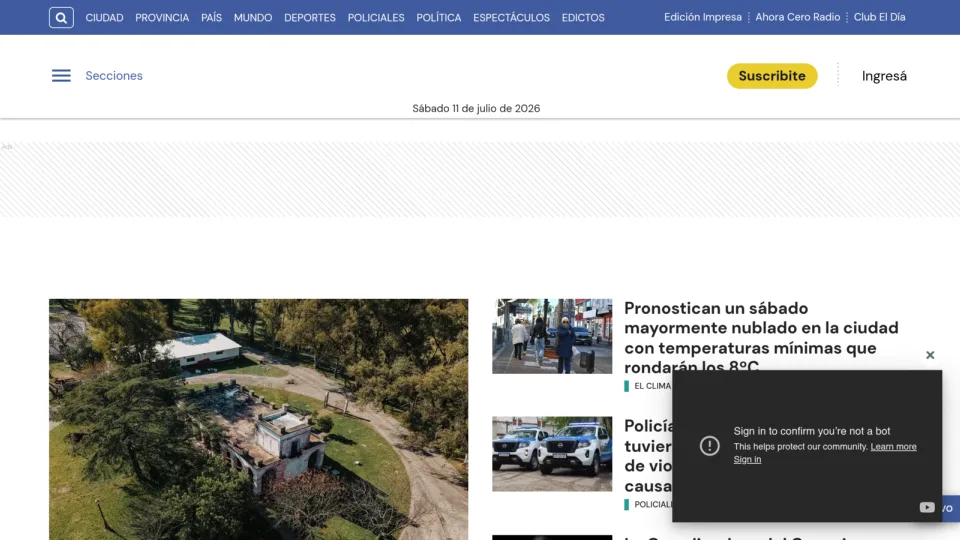This screenshot has width=960, height=540.
Task: Click the EL CLIMA category tag
Action: click(x=652, y=386)
